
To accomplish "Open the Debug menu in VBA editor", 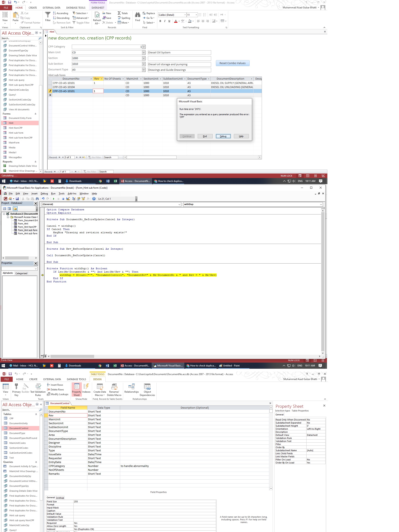I will click(x=44, y=194).
